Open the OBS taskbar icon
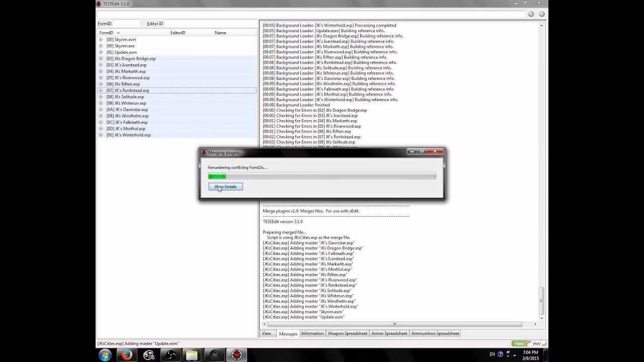644x362 pixels. [x=171, y=355]
